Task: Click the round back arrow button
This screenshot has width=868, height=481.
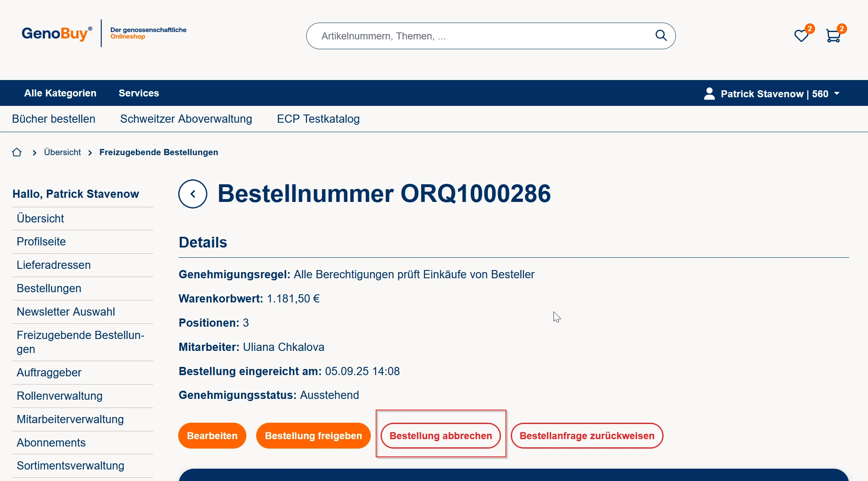Action: [x=193, y=194]
